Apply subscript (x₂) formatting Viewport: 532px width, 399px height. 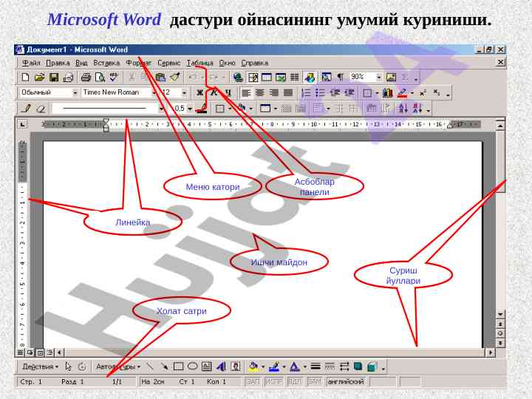pos(437,92)
